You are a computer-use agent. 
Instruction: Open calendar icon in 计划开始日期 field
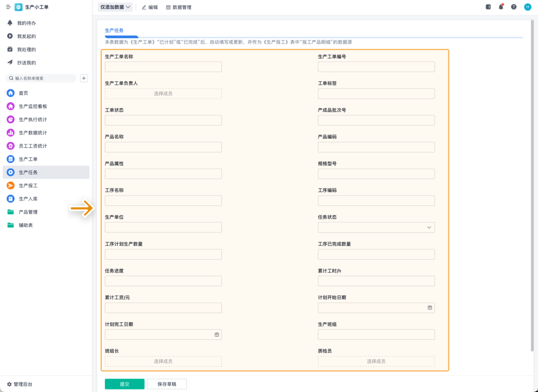tap(430, 308)
